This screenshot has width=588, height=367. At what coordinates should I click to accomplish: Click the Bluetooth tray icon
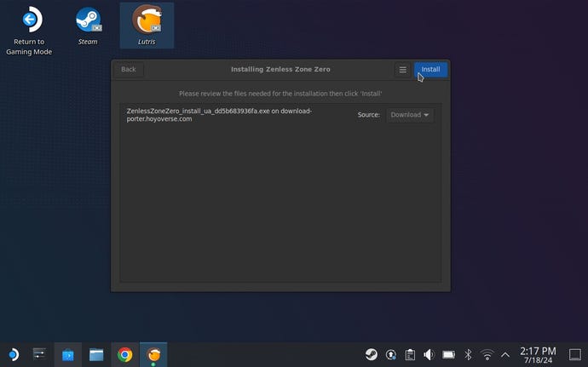(467, 354)
